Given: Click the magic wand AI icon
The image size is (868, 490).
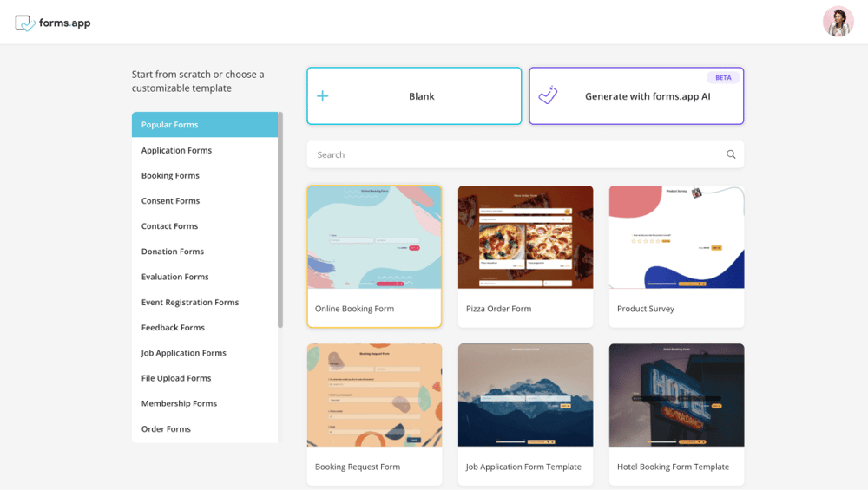Looking at the screenshot, I should (x=548, y=95).
